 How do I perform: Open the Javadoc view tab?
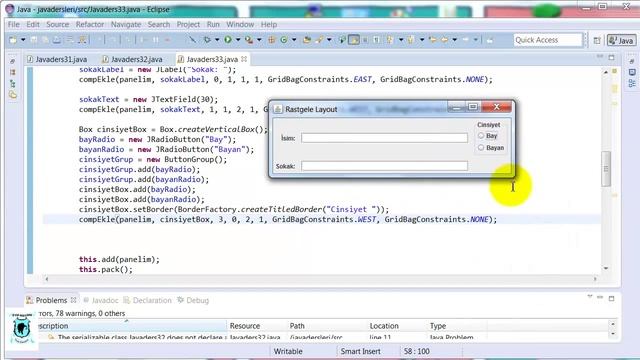tap(101, 300)
